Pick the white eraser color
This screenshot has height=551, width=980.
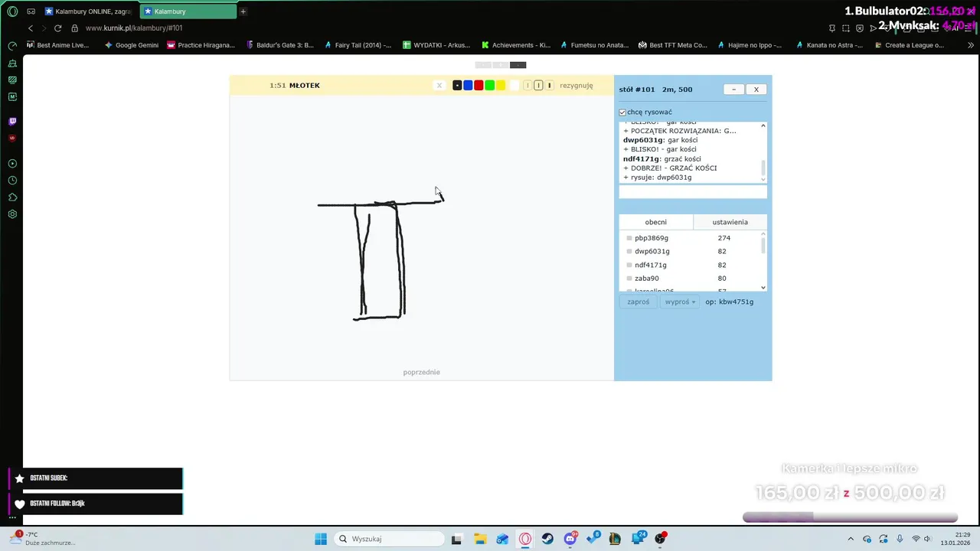click(514, 85)
